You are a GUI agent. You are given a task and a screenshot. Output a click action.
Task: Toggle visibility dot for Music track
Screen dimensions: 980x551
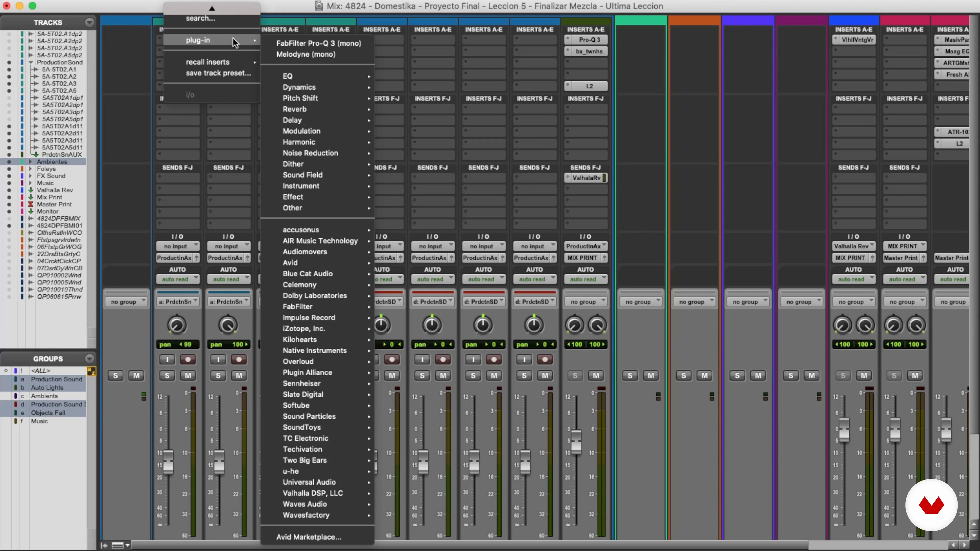[9, 183]
